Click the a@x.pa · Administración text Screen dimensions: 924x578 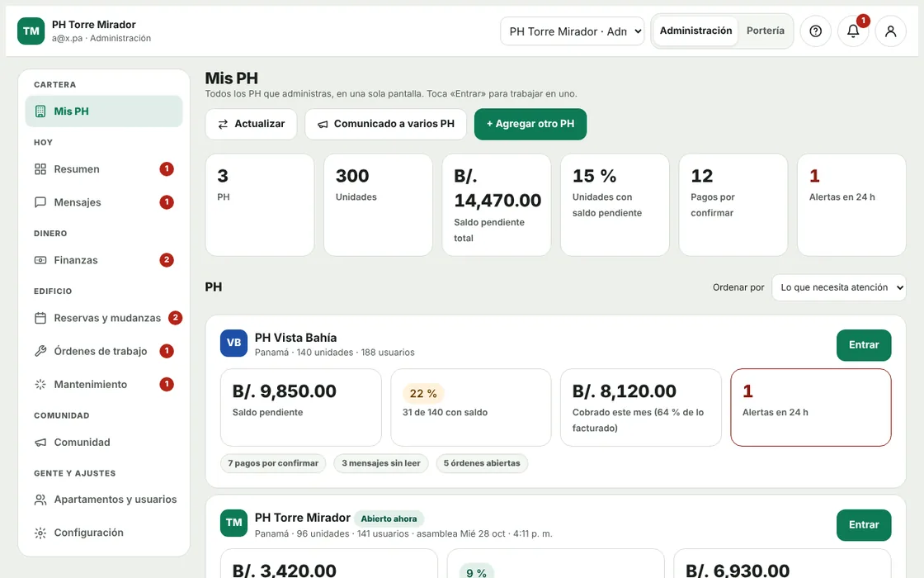101,38
